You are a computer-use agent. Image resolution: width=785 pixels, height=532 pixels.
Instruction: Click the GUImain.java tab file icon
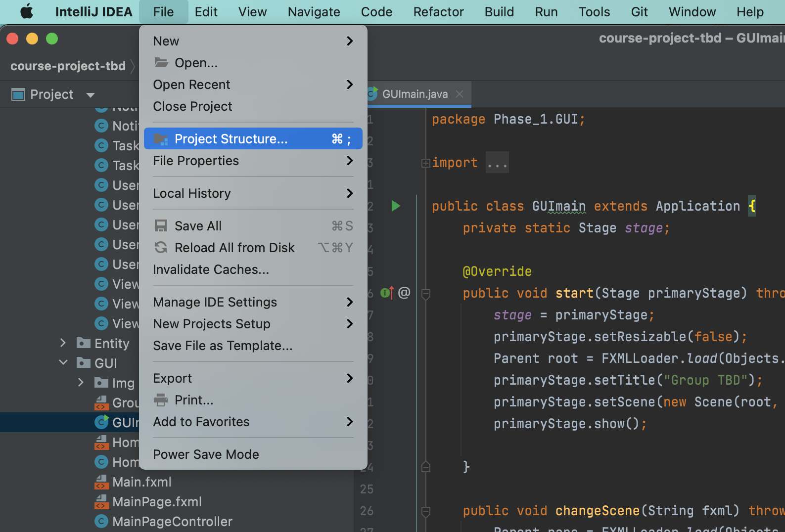click(x=372, y=94)
